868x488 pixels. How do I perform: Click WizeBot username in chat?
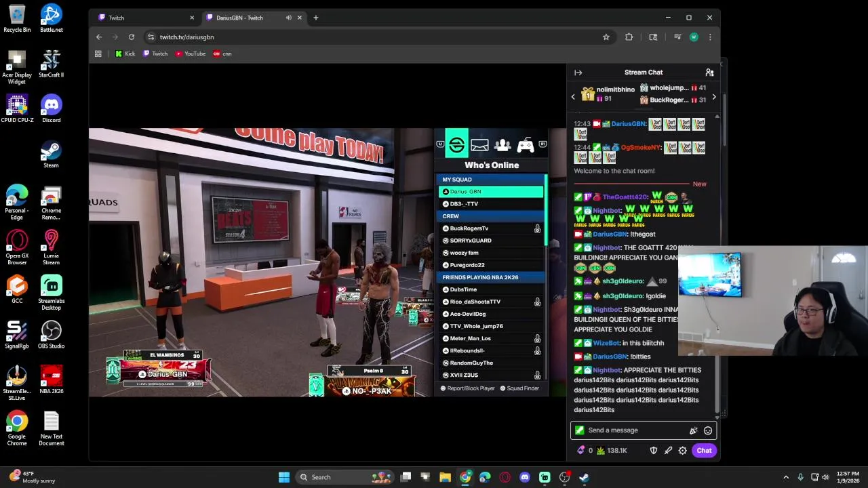pyautogui.click(x=606, y=343)
